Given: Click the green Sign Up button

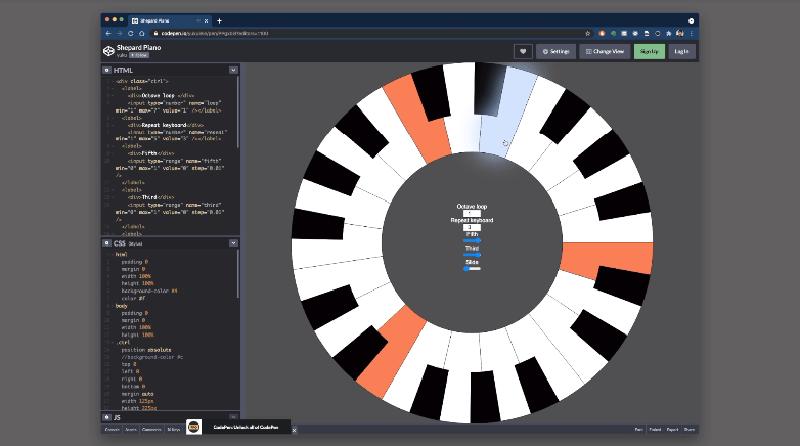Looking at the screenshot, I should (648, 51).
